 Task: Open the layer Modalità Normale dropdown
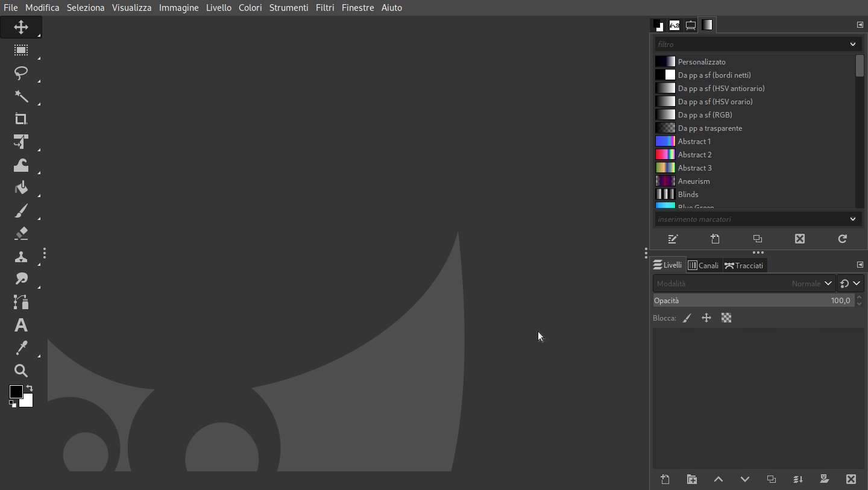(x=743, y=283)
